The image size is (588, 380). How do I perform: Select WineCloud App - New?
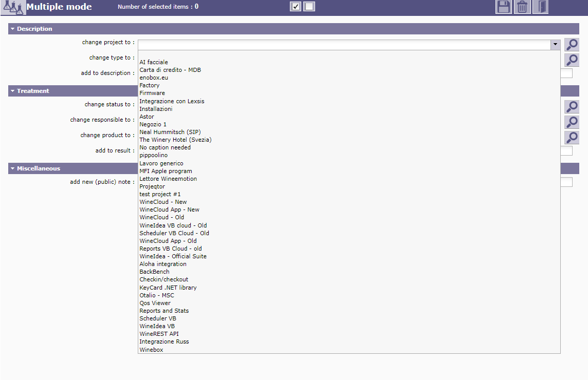click(349, 210)
